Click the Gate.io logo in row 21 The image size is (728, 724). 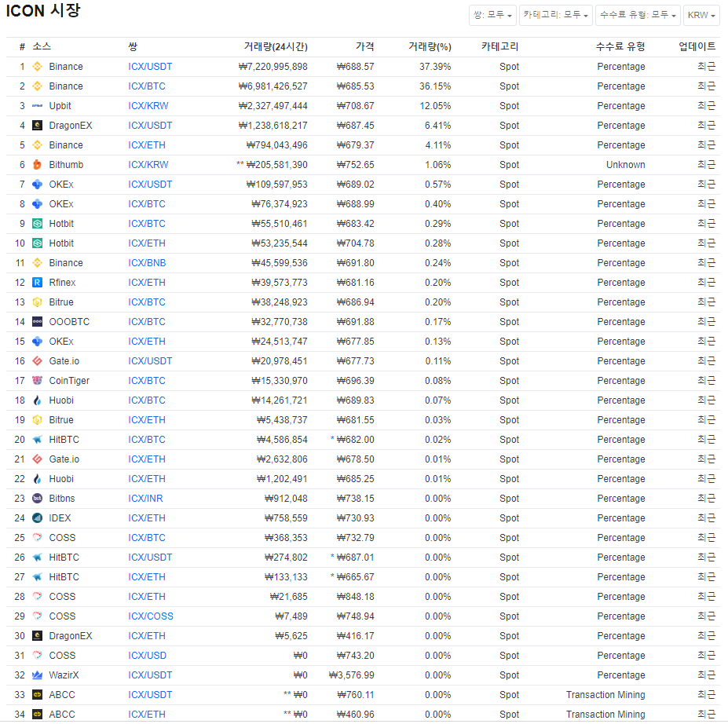pyautogui.click(x=37, y=459)
